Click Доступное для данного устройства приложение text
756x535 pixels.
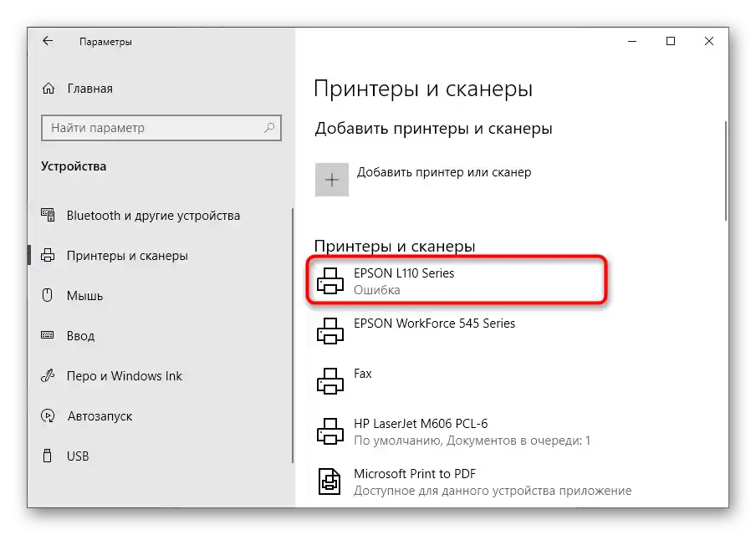(x=493, y=491)
